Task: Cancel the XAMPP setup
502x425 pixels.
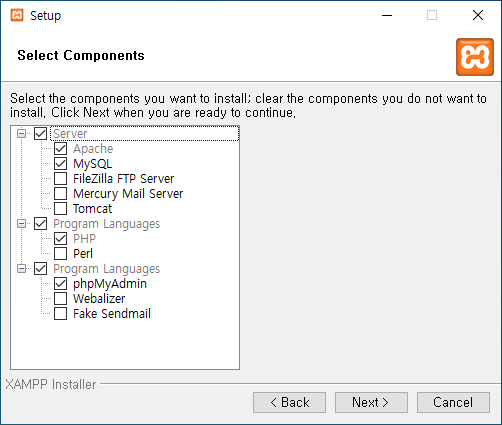Action: click(x=453, y=402)
